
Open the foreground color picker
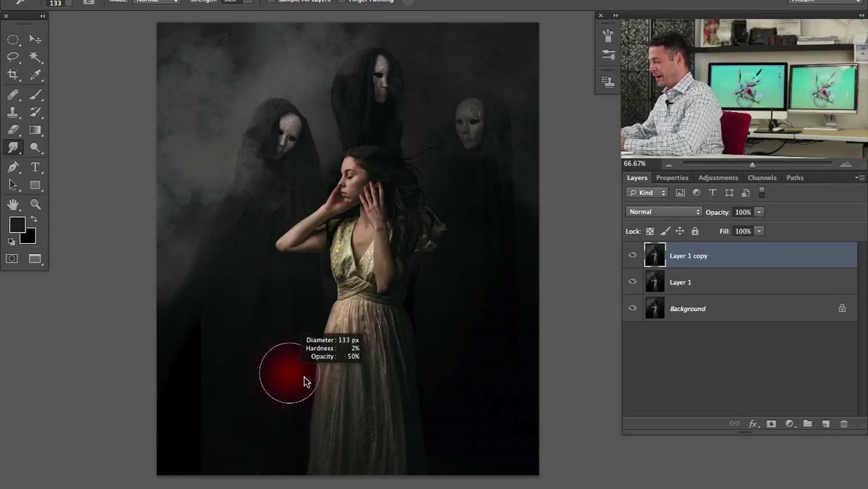coord(17,225)
